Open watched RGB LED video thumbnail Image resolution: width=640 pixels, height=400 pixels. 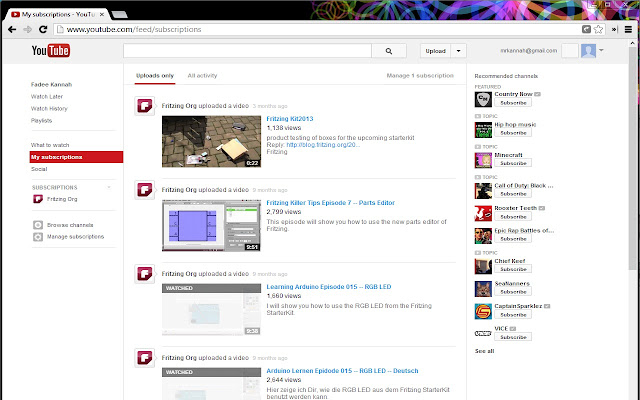point(211,309)
